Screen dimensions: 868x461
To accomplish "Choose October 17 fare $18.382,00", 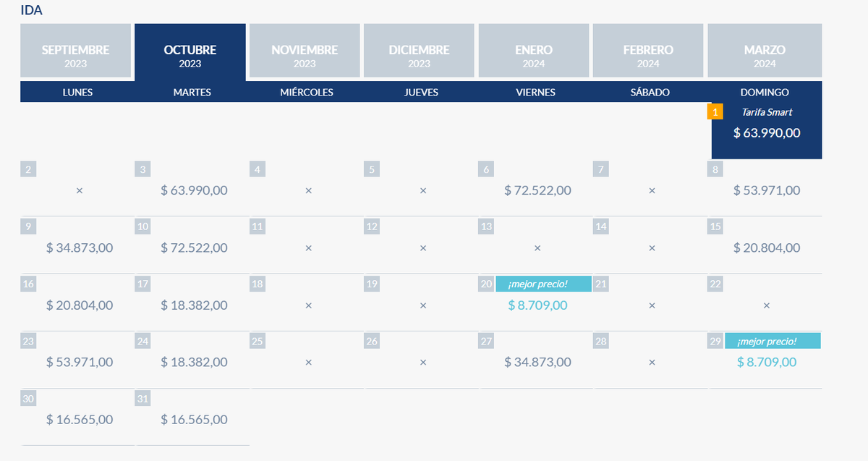I will tap(194, 305).
